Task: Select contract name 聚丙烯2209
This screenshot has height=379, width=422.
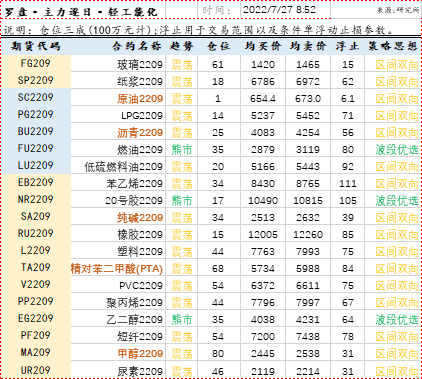Action: [x=135, y=303]
